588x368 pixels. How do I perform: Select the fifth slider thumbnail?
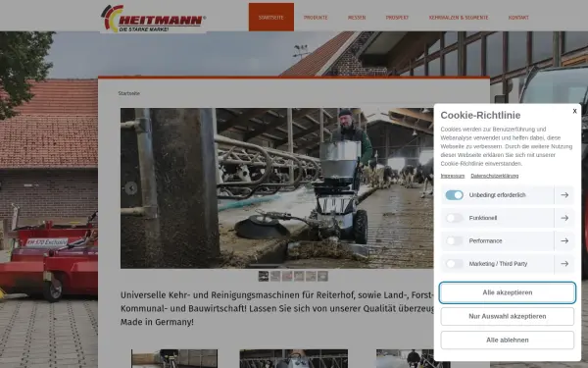[311, 276]
